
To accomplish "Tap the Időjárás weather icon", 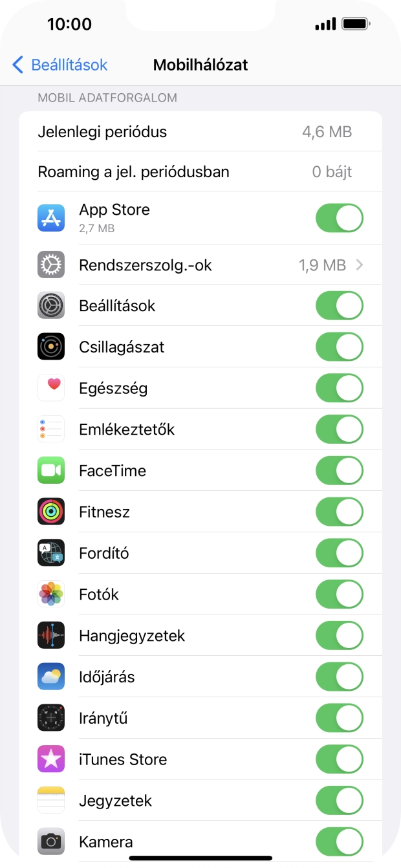I will click(x=51, y=677).
